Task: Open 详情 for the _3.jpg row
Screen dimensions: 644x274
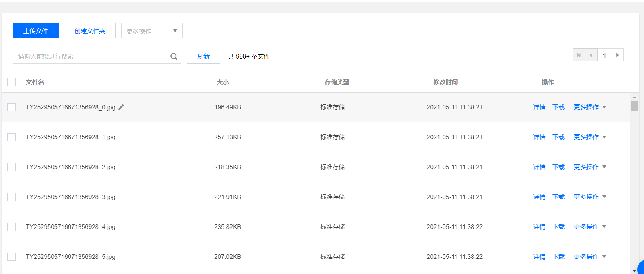Action: [x=539, y=197]
